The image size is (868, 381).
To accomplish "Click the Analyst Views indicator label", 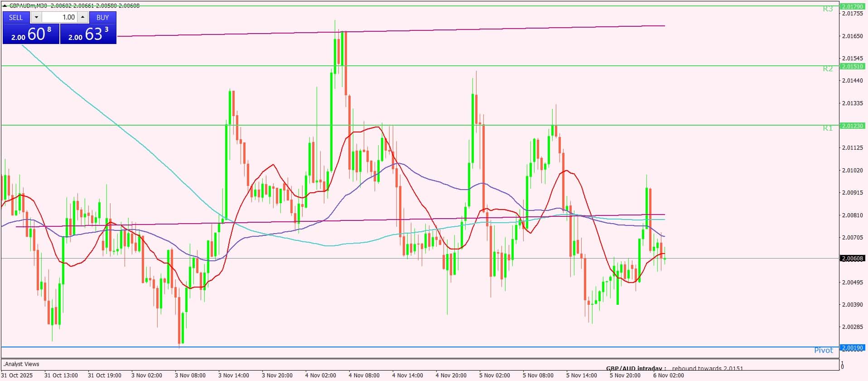I will tap(22, 364).
